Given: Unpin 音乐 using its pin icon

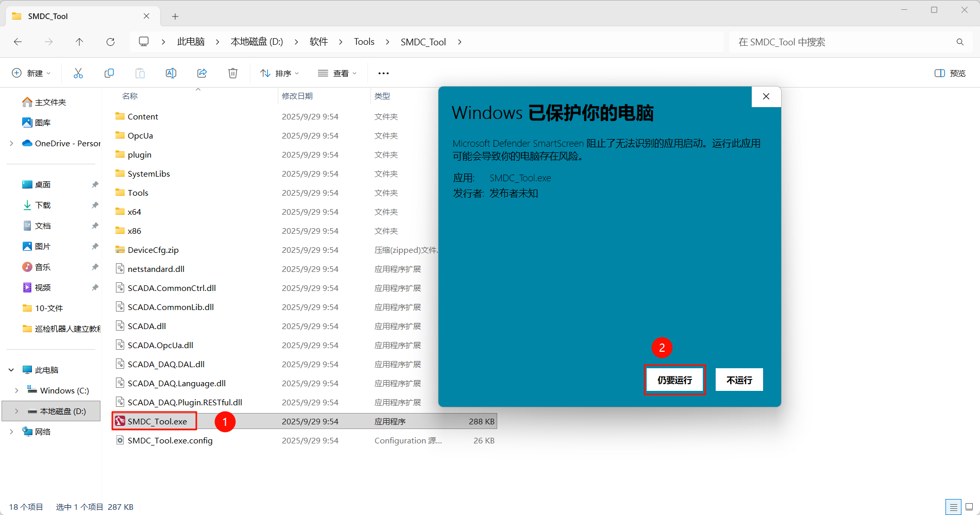Looking at the screenshot, I should coord(95,267).
